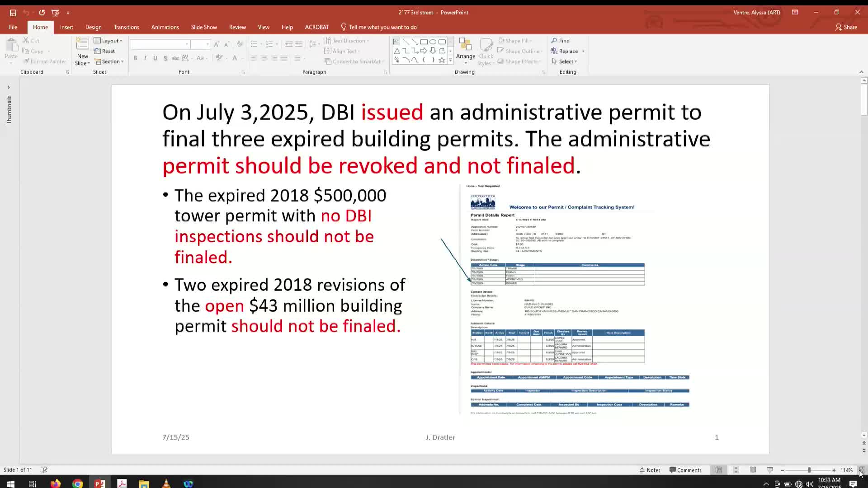Open Find in the Editing group
868x488 pixels.
(560, 41)
